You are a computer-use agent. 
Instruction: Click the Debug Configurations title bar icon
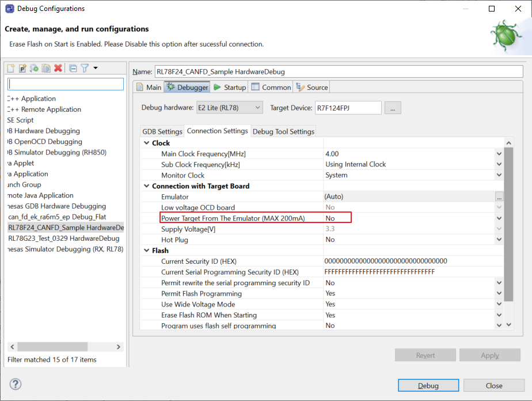(10, 9)
